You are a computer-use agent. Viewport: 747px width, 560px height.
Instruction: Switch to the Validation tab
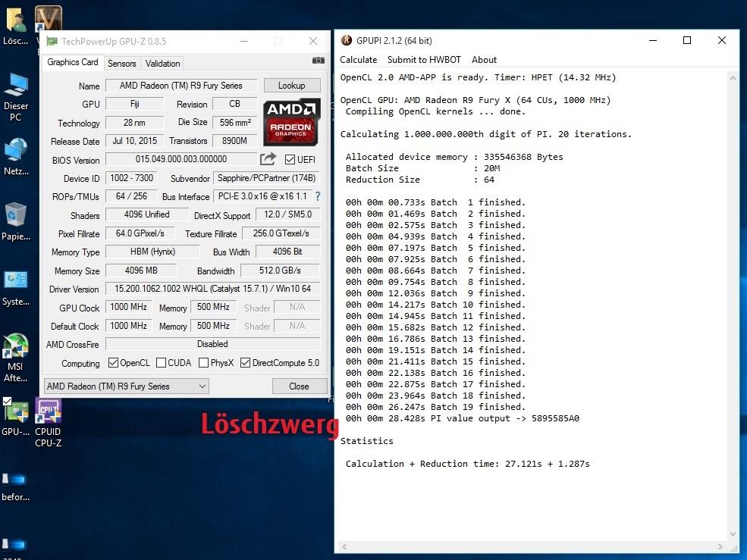click(x=162, y=64)
